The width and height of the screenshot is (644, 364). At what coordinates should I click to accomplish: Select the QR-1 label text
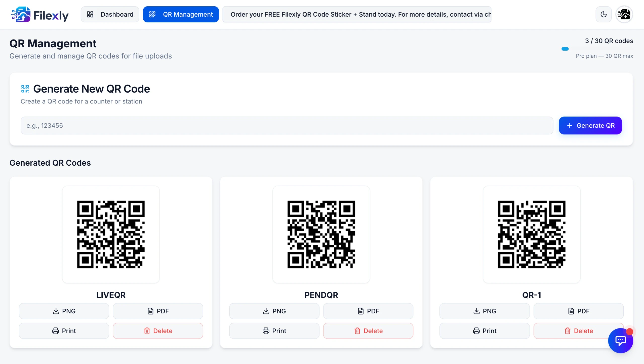(532, 295)
